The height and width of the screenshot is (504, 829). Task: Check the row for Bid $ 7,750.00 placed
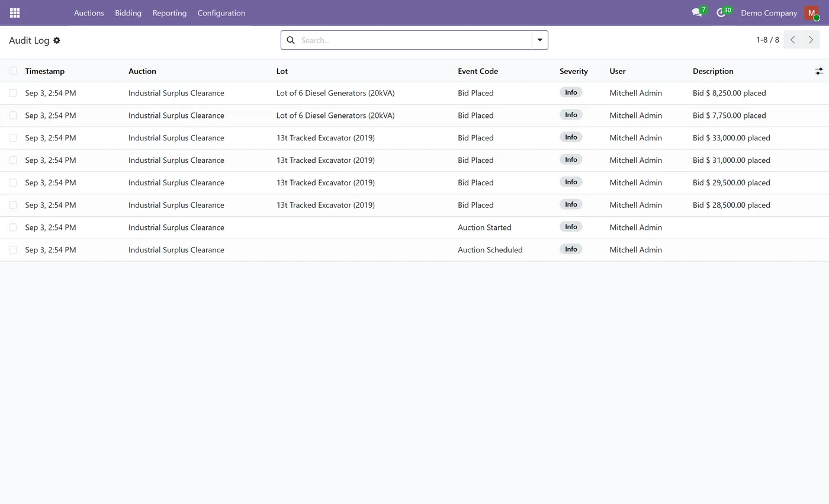point(13,115)
